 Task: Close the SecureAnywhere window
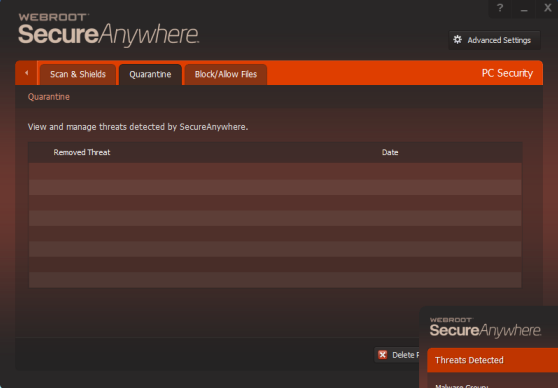547,8
